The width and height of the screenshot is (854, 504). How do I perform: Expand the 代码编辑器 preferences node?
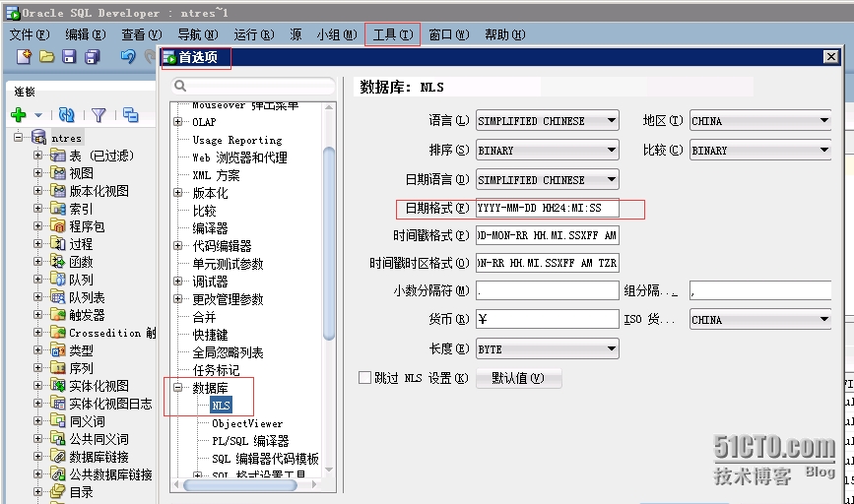pos(177,246)
